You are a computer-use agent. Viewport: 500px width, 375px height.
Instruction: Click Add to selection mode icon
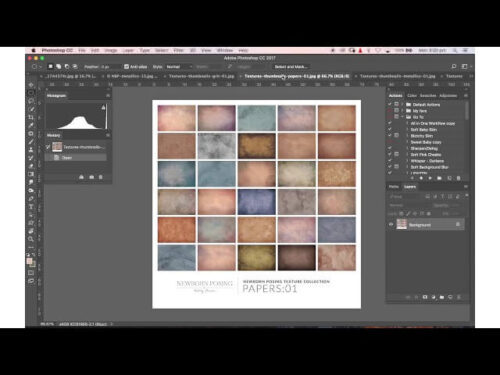[59, 67]
